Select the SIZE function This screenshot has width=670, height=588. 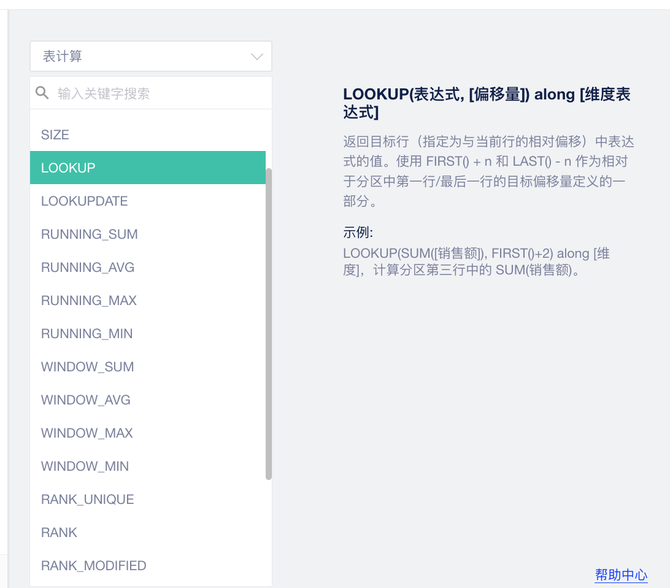click(x=55, y=135)
